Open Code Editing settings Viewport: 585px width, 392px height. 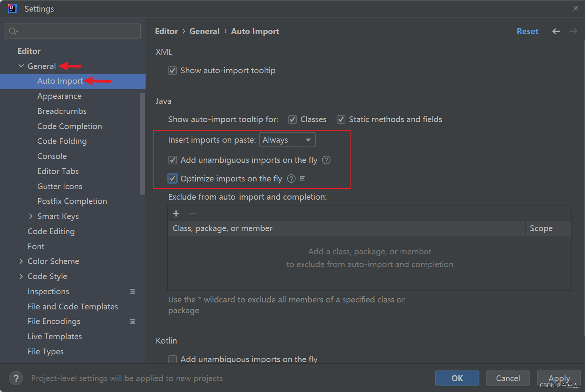[51, 231]
